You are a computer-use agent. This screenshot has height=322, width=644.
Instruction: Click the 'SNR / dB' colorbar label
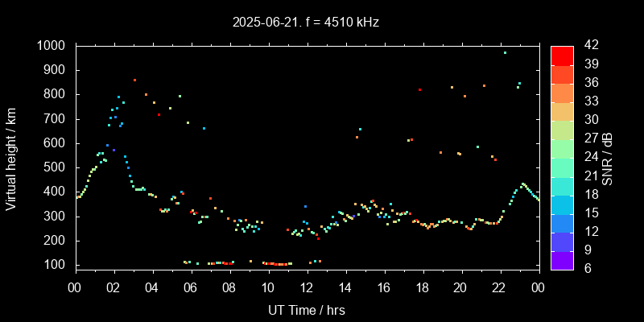pos(608,157)
